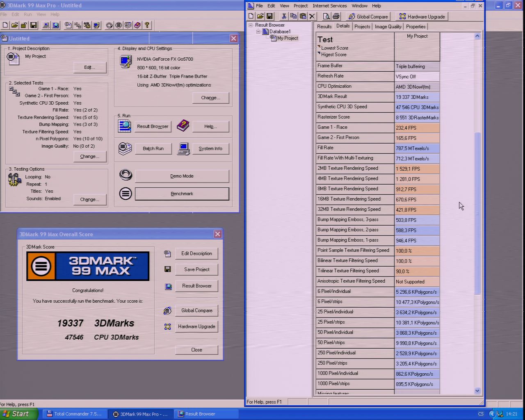The height and width of the screenshot is (420, 525).
Task: Select Database1 in the tree
Action: click(x=280, y=32)
